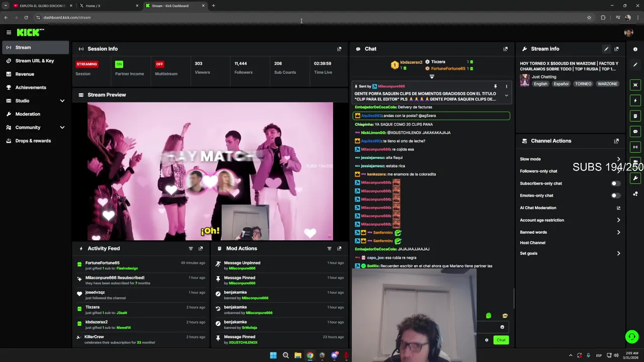This screenshot has width=644, height=362.
Task: Pop out the Activity Feed panel
Action: (x=200, y=248)
